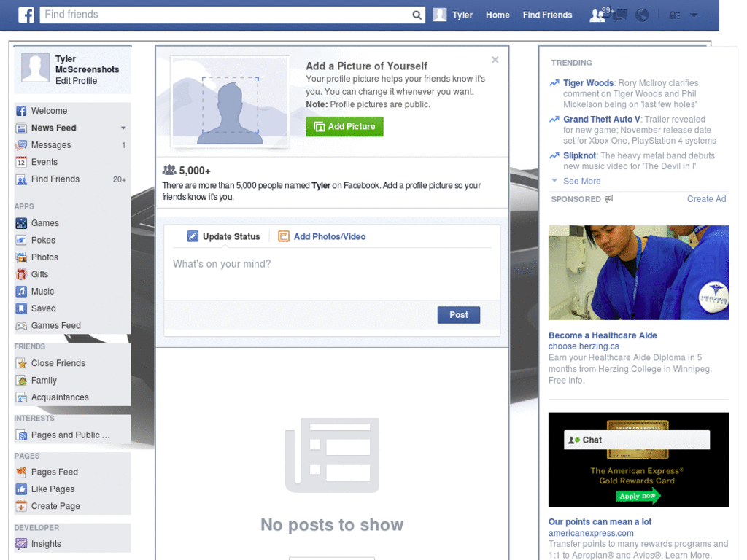The image size is (747, 560).
Task: Click Tyler McScreenshots profile name
Action: pyautogui.click(x=88, y=64)
